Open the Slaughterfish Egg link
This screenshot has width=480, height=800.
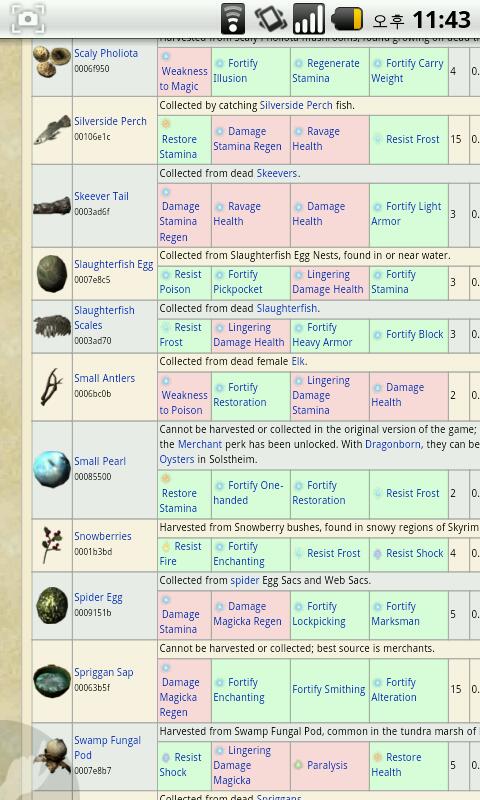click(x=114, y=264)
